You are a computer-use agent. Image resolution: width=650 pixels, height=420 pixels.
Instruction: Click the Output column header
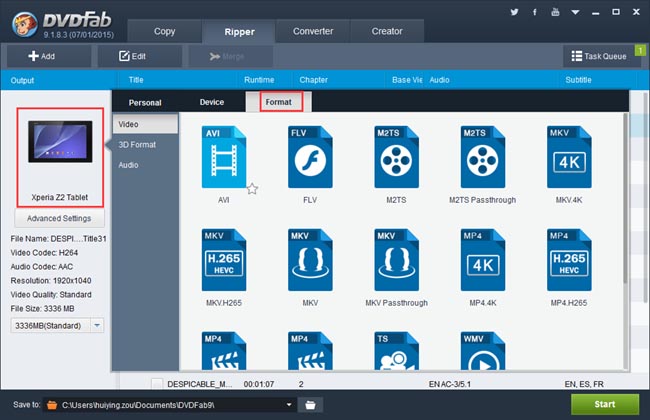[22, 80]
